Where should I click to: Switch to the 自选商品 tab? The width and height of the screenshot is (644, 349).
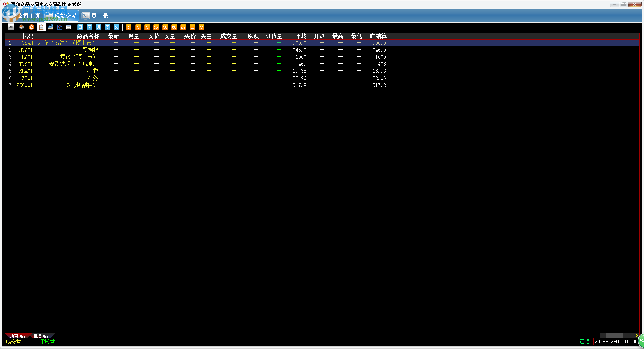[41, 336]
